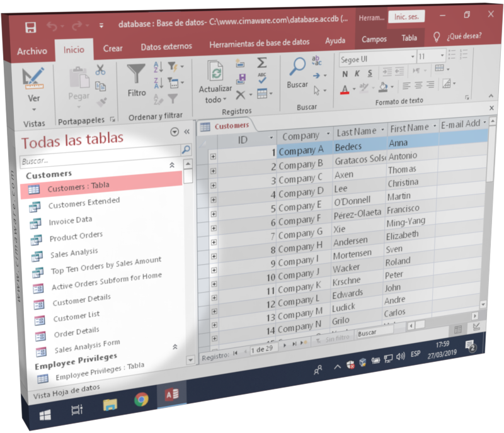The height and width of the screenshot is (433, 504).
Task: Toggle italic with the K icon
Action: pyautogui.click(x=357, y=73)
